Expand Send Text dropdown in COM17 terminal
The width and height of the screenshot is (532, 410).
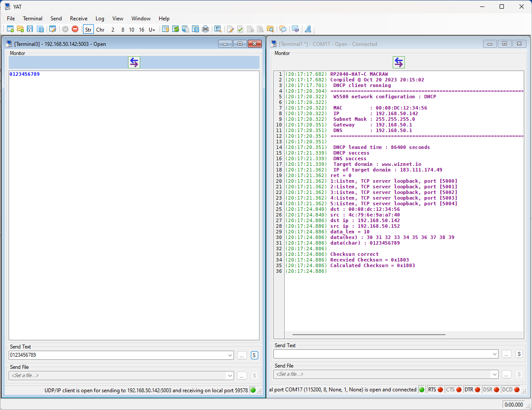tap(494, 354)
